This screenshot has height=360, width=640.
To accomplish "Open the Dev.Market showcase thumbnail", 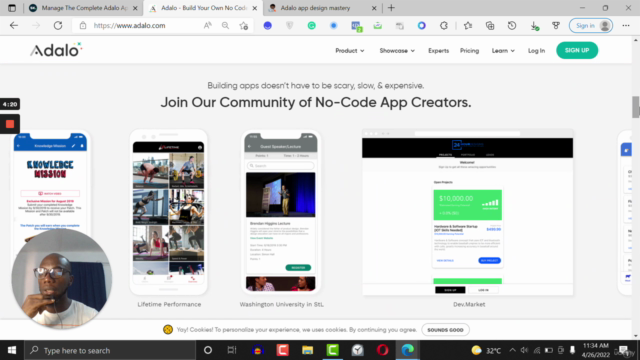I will [x=467, y=212].
